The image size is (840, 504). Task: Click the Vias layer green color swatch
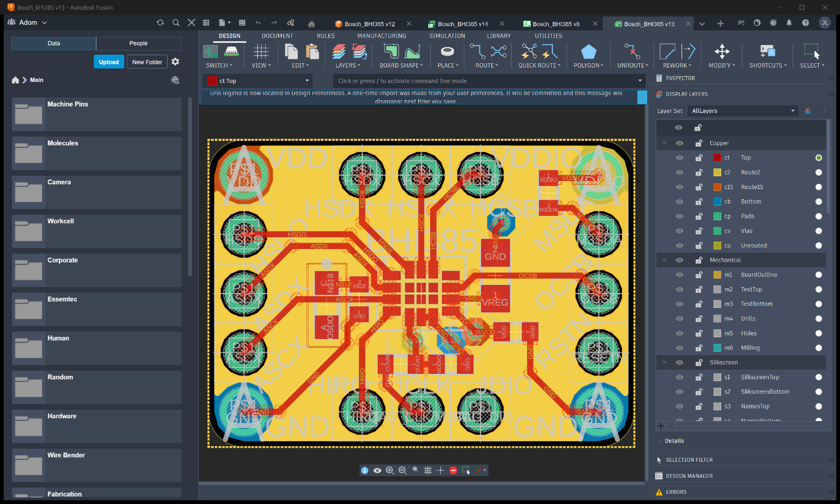click(717, 231)
